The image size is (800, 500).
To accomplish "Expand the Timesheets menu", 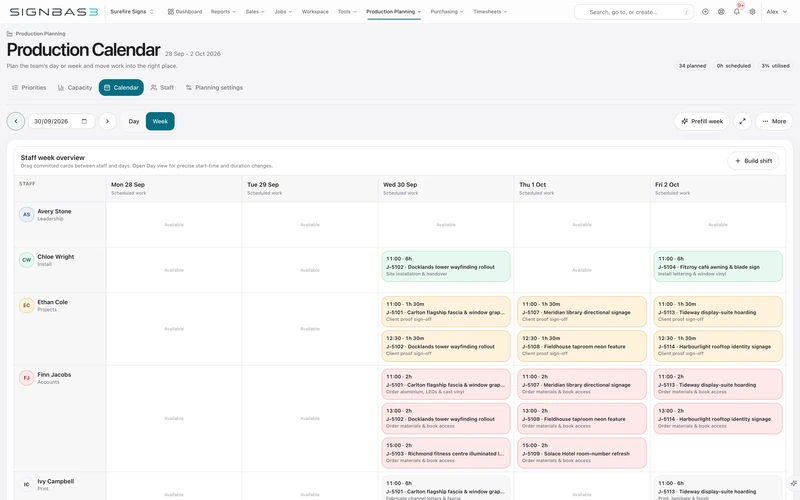I will tap(490, 12).
